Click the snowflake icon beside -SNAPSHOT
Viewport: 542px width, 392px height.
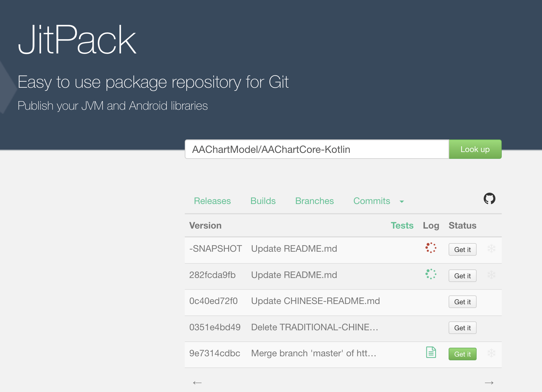point(492,249)
